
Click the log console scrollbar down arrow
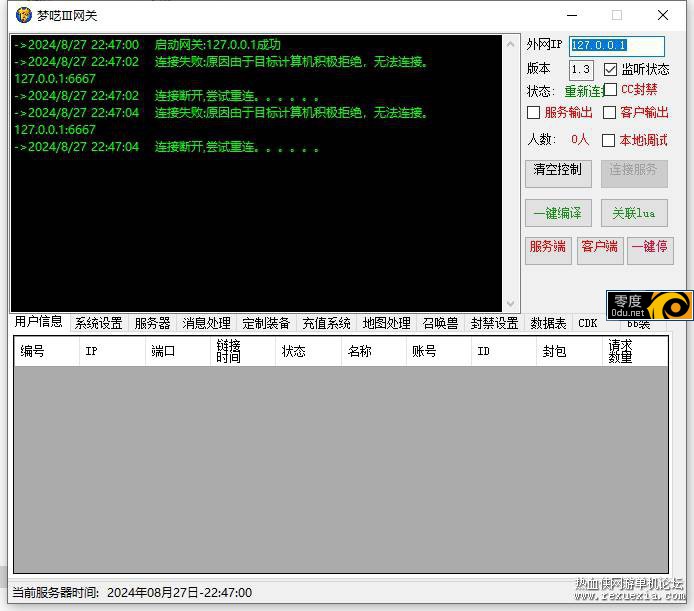coord(511,304)
